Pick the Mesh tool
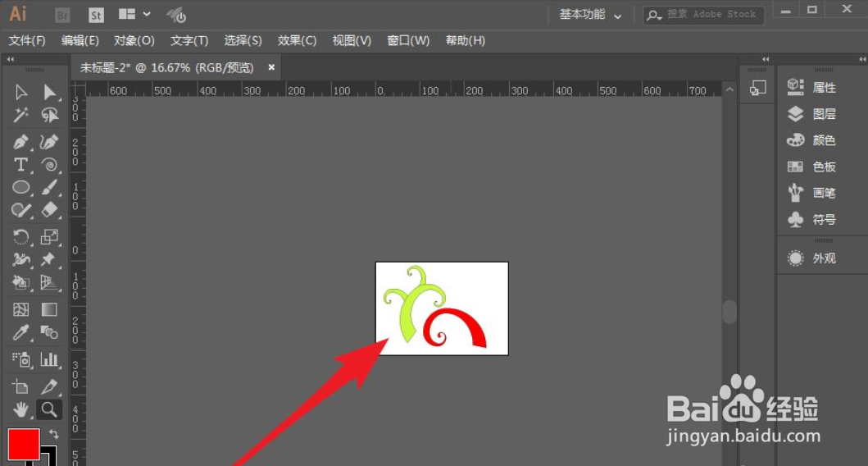This screenshot has height=466, width=868. coord(21,309)
